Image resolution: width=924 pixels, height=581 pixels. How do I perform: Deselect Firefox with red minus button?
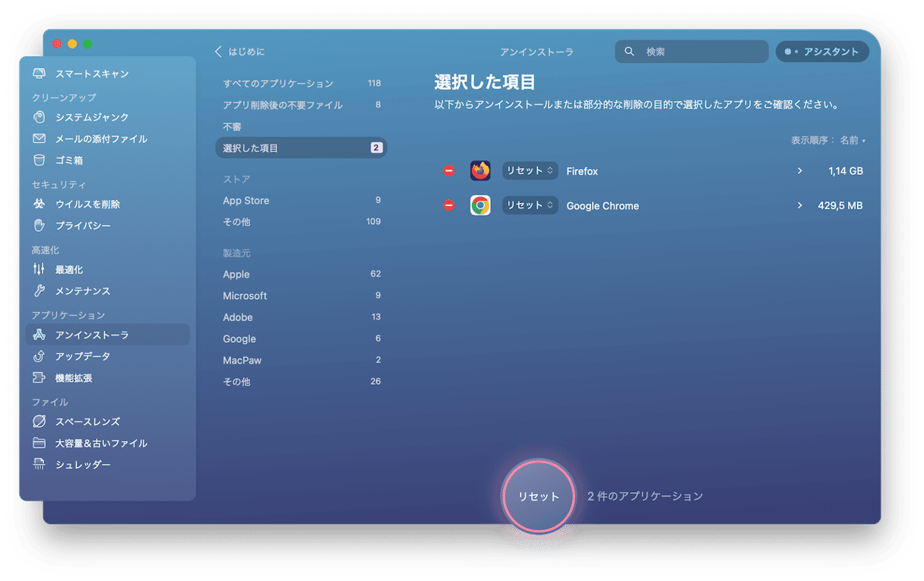[449, 171]
